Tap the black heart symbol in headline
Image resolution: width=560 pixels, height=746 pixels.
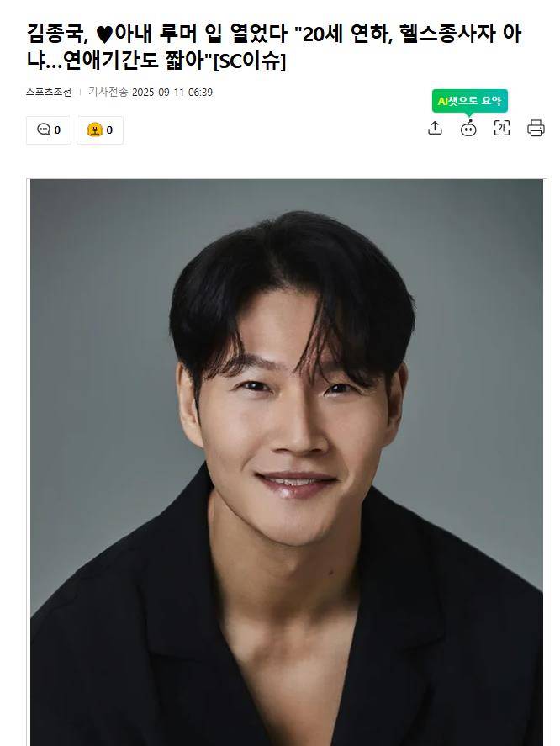point(103,34)
